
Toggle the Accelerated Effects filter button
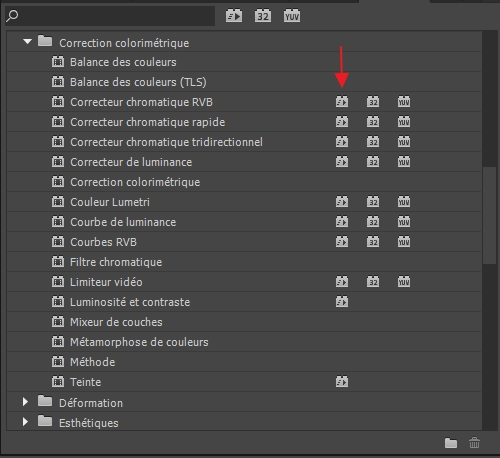coord(234,16)
